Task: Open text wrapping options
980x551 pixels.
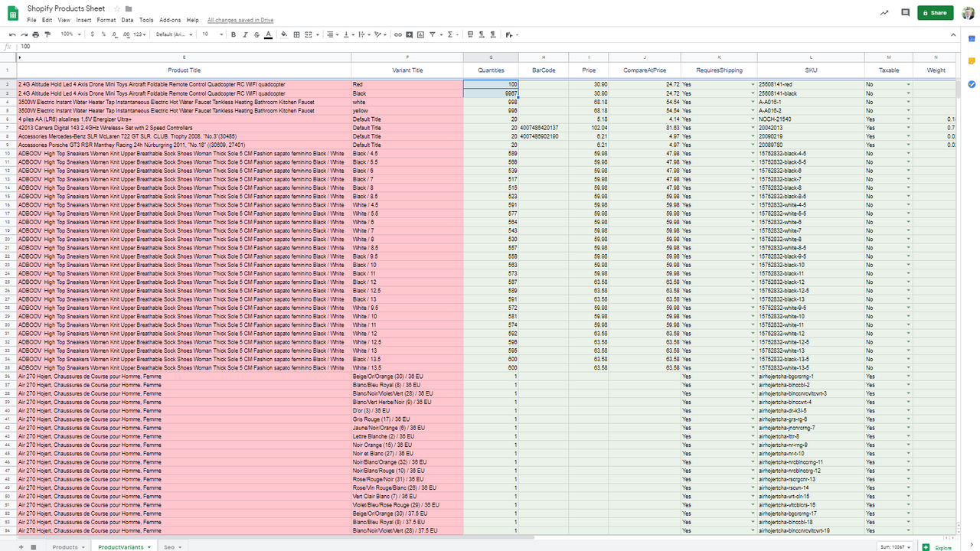Action: pyautogui.click(x=364, y=34)
